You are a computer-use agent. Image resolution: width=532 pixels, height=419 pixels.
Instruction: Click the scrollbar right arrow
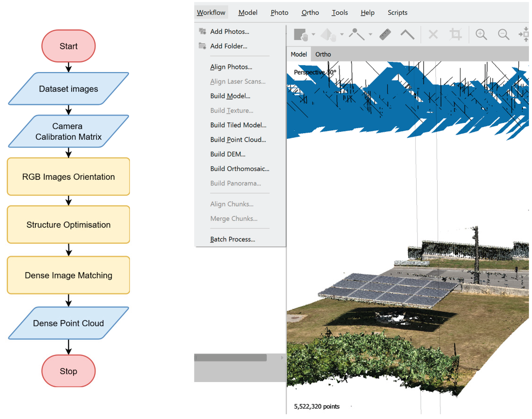click(x=282, y=358)
